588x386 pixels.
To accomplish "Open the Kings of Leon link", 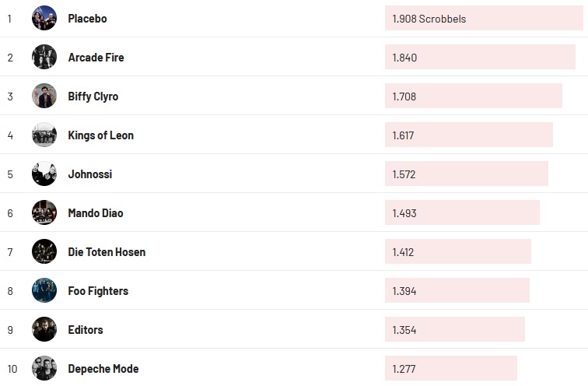I will (101, 135).
